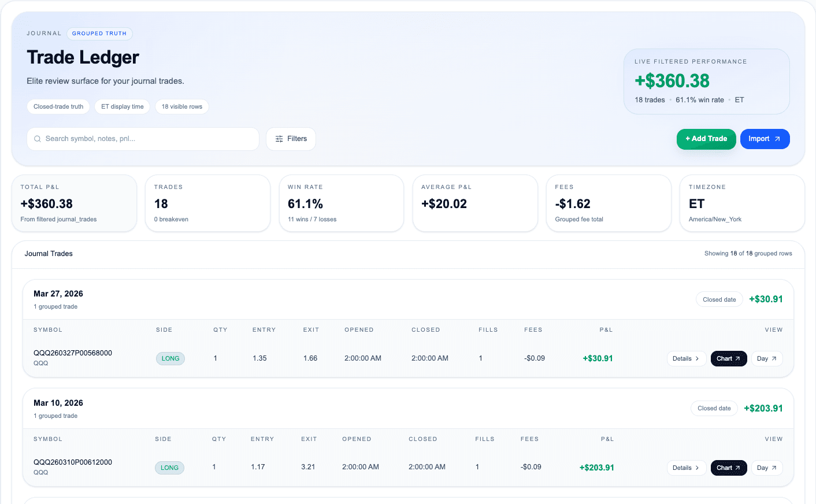Click Closed date pill on Mar 10 group
The height and width of the screenshot is (504, 816).
coord(714,408)
